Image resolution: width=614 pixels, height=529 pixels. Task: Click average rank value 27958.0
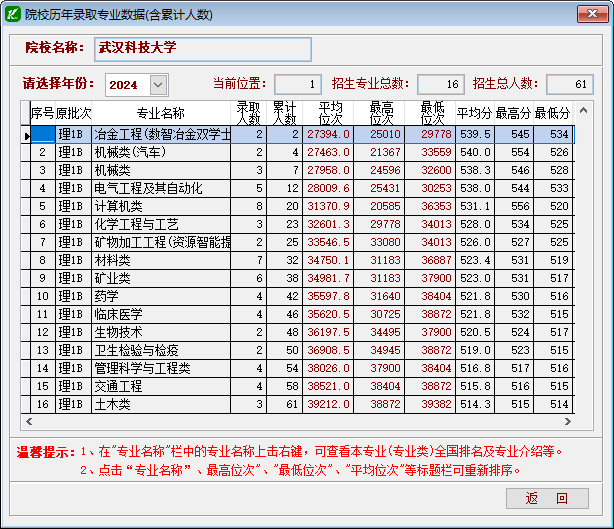[328, 170]
